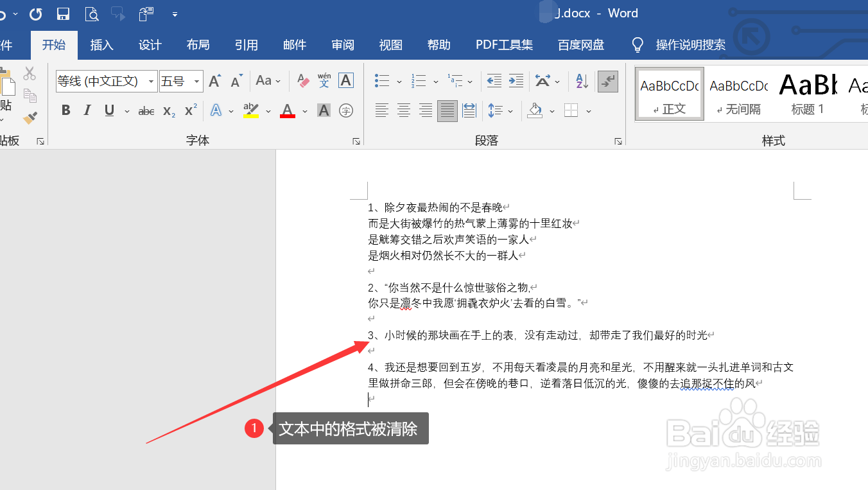Click Distributed alignment icon
This screenshot has height=490, width=868.
tap(469, 110)
